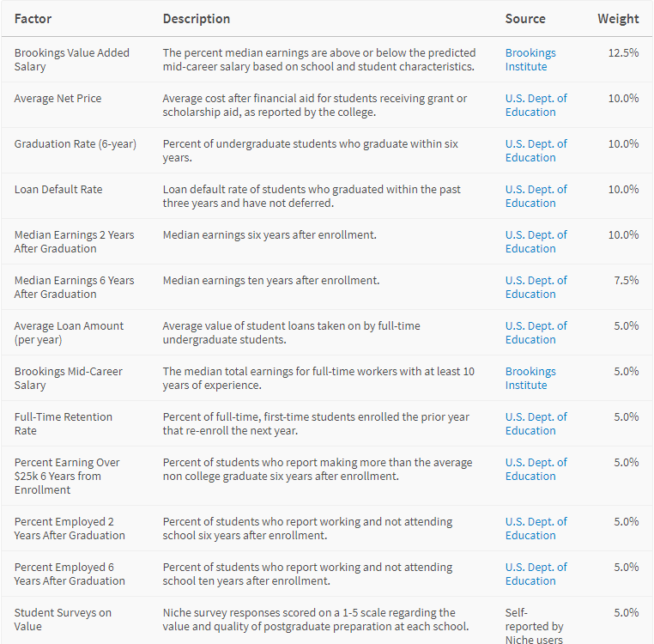The image size is (654, 644).
Task: Open Education source link for Percent Earning Over $25k
Action: click(536, 469)
